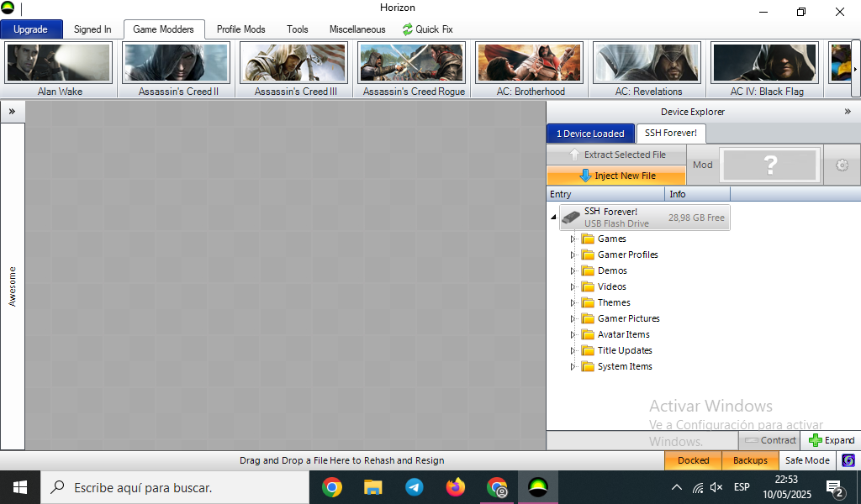Click the blue Upgrade button
Viewport: 861px width, 504px height.
[x=31, y=29]
